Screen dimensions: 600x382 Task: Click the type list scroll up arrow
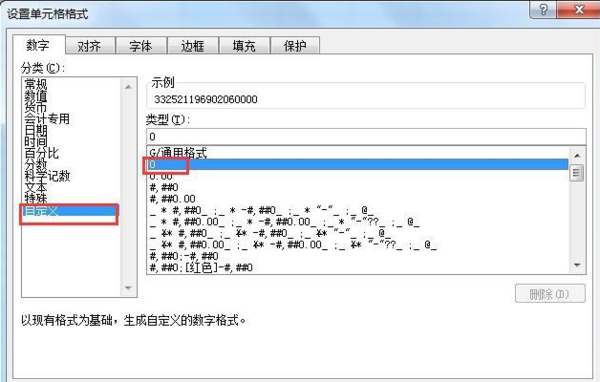pos(577,155)
